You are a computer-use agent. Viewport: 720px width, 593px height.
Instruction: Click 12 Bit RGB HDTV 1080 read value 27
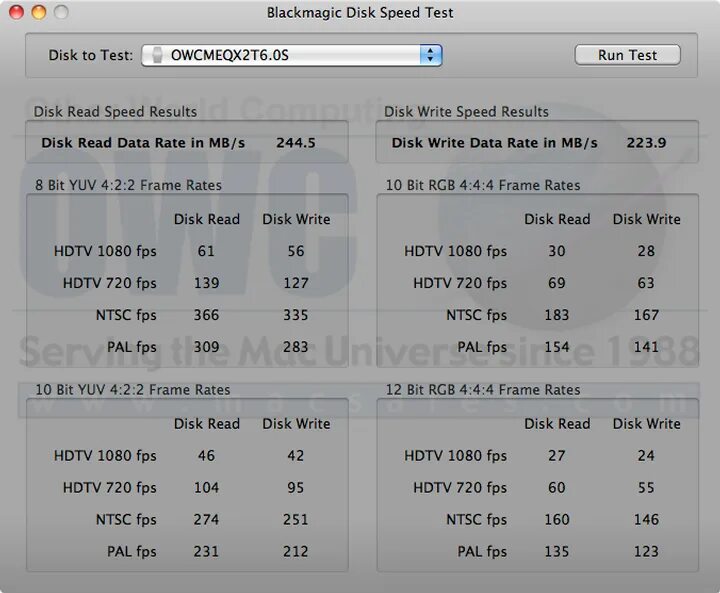point(557,456)
